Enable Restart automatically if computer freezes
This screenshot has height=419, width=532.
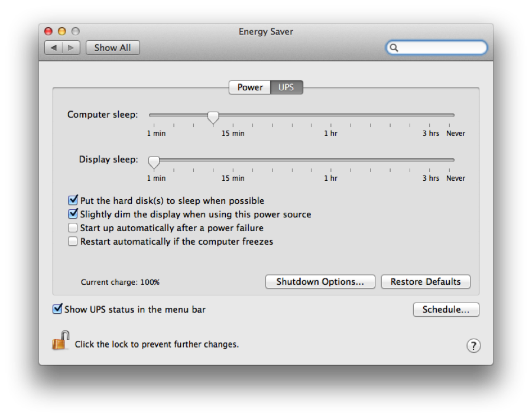73,242
